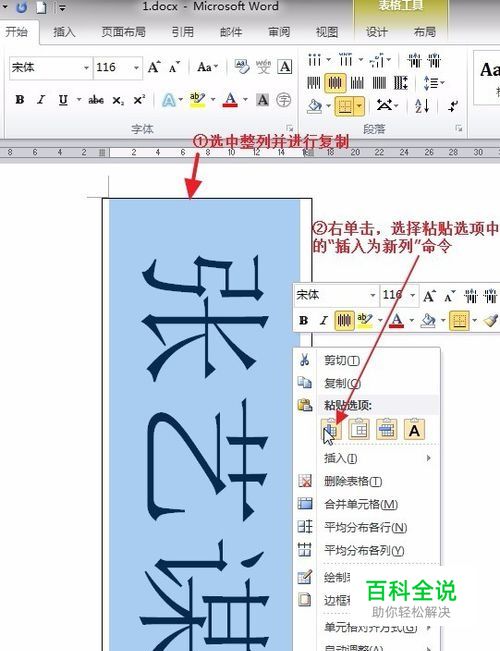Choose 删除表格(T) from context menu
This screenshot has width=500, height=651.
point(368,481)
